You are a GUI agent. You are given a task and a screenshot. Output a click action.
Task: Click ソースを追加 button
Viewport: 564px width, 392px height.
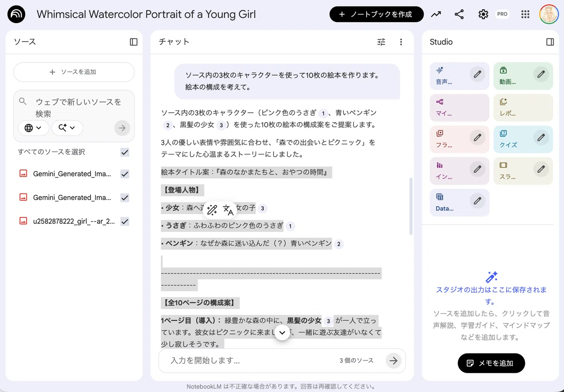(74, 72)
